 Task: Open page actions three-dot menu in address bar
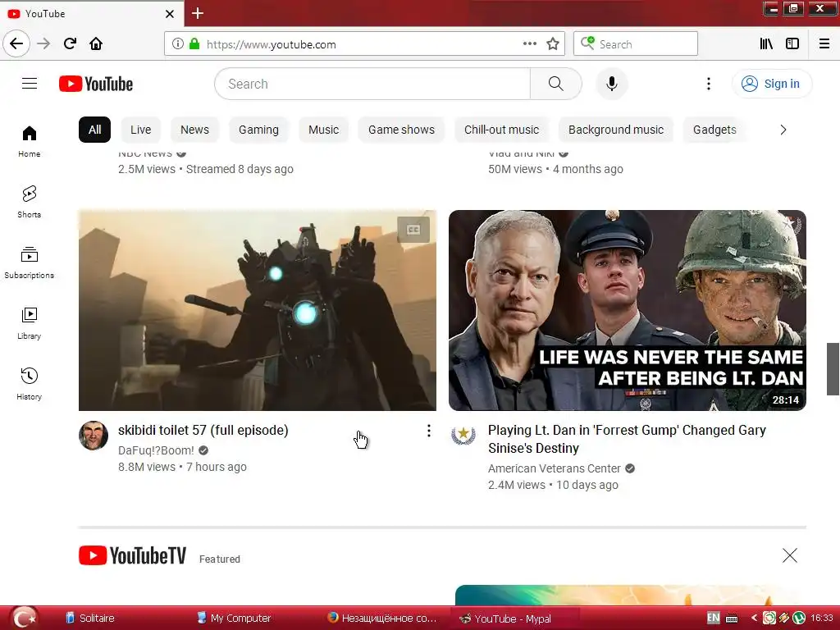click(x=529, y=44)
